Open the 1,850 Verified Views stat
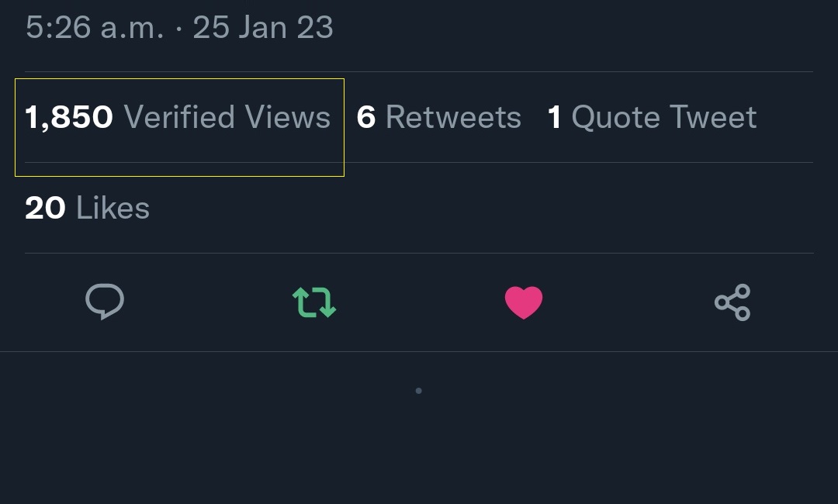The height and width of the screenshot is (504, 838). pos(178,118)
